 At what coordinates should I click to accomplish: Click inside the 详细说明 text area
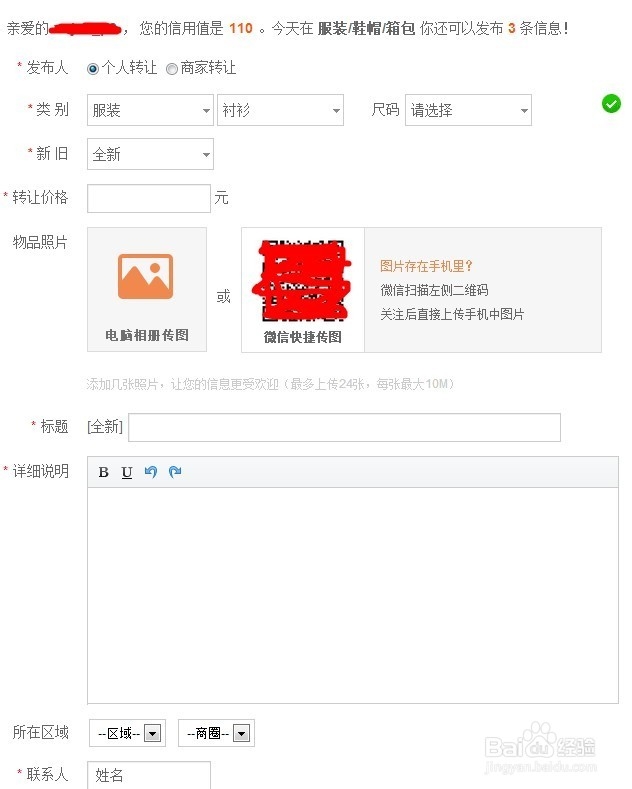[x=353, y=595]
